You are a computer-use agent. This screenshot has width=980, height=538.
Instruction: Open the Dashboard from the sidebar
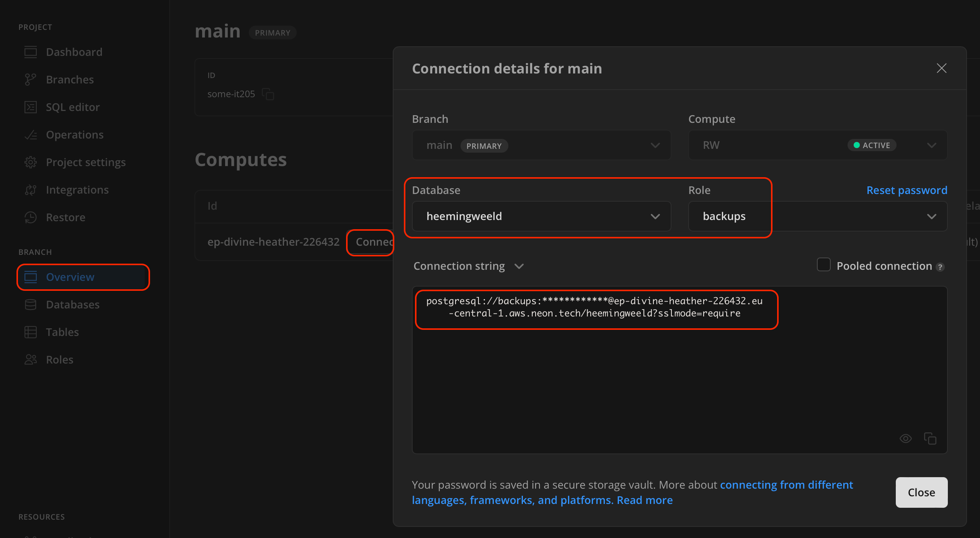coord(74,52)
